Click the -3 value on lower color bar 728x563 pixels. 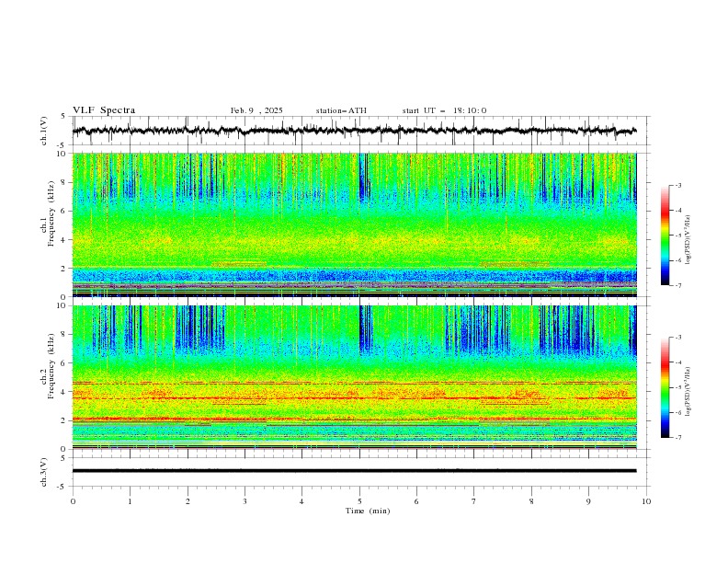(x=678, y=338)
